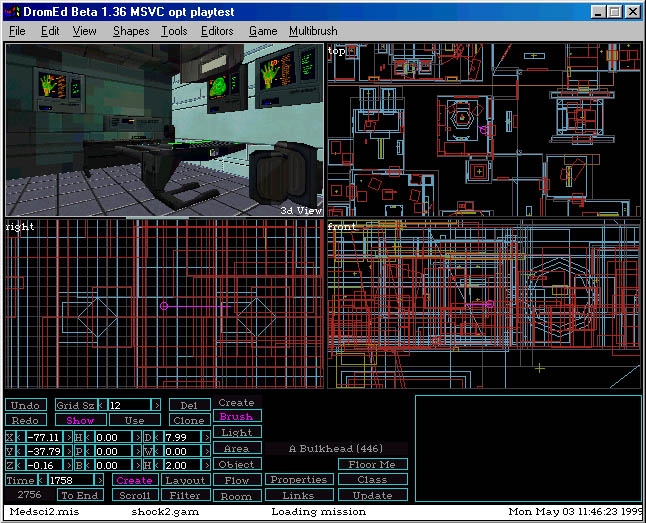Open the View menu
This screenshot has height=523, width=646.
point(84,31)
